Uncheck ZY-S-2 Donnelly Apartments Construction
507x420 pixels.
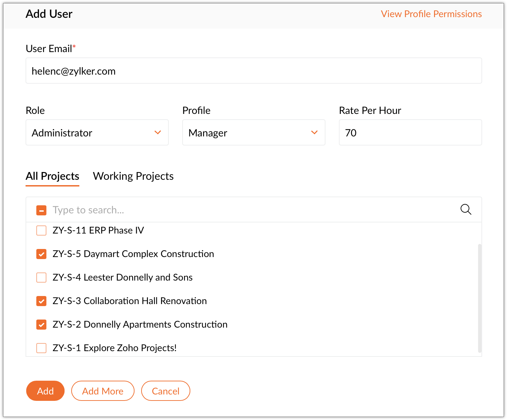41,325
